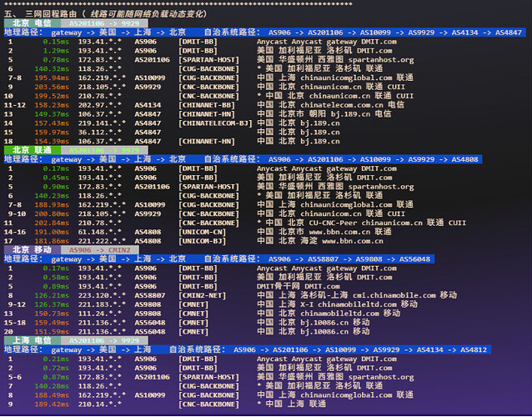This screenshot has height=417, width=532.
Task: Click the 200.80ms latency value
Action: click(x=52, y=214)
